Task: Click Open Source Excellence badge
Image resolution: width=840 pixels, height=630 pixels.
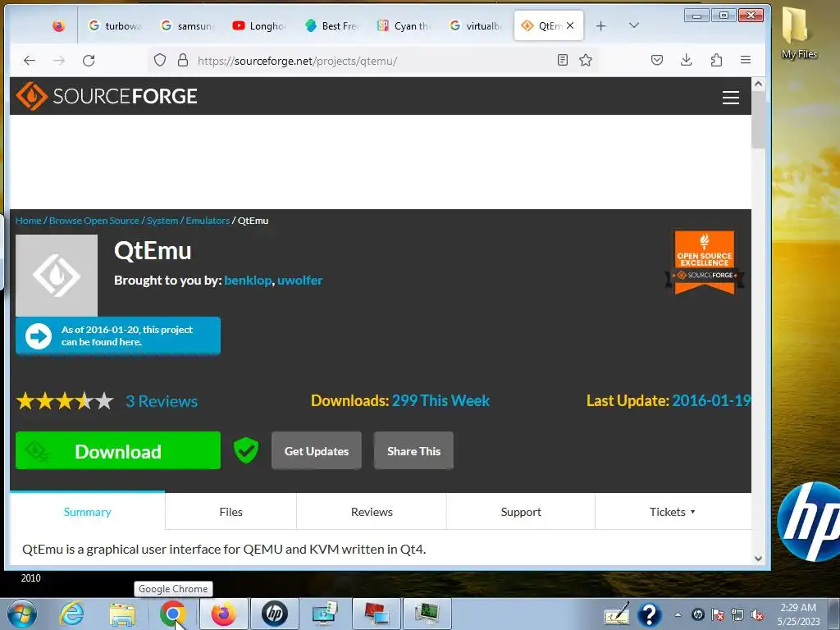Action: [x=705, y=262]
